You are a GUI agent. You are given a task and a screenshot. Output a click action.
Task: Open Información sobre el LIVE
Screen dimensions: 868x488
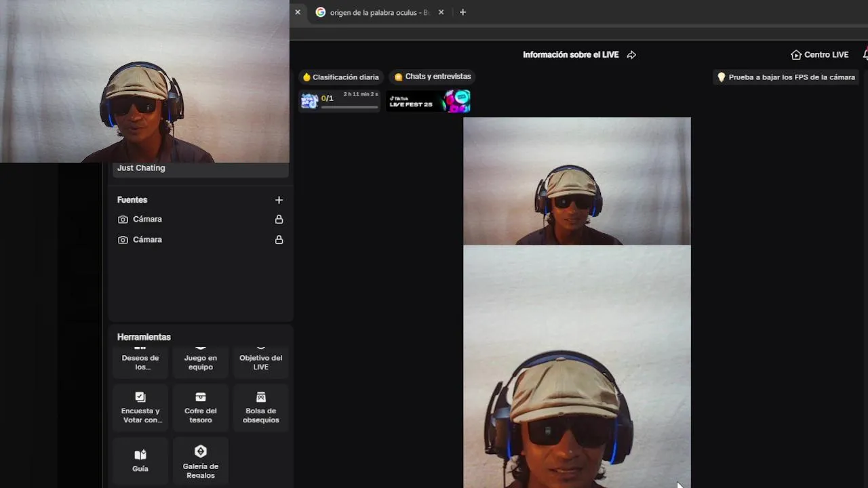[x=570, y=55]
